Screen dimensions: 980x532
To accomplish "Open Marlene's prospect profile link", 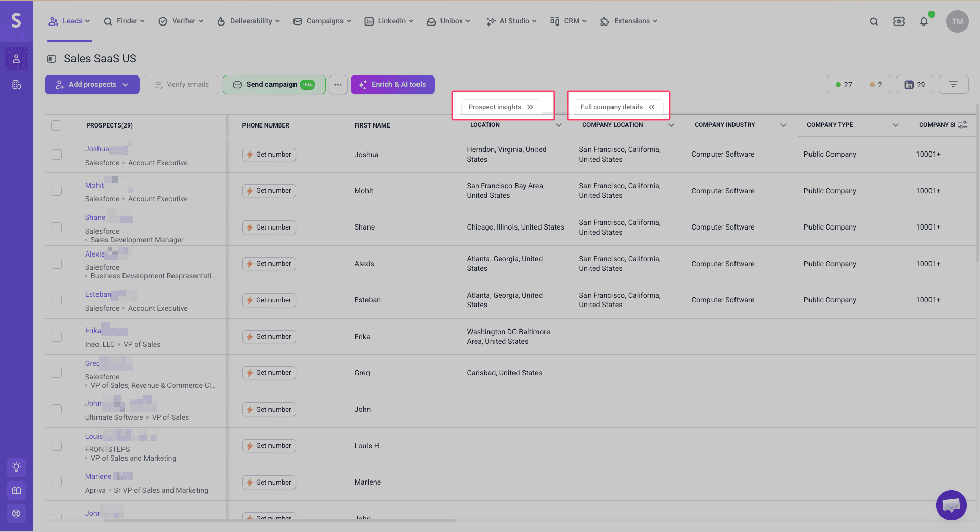I will click(x=98, y=476).
